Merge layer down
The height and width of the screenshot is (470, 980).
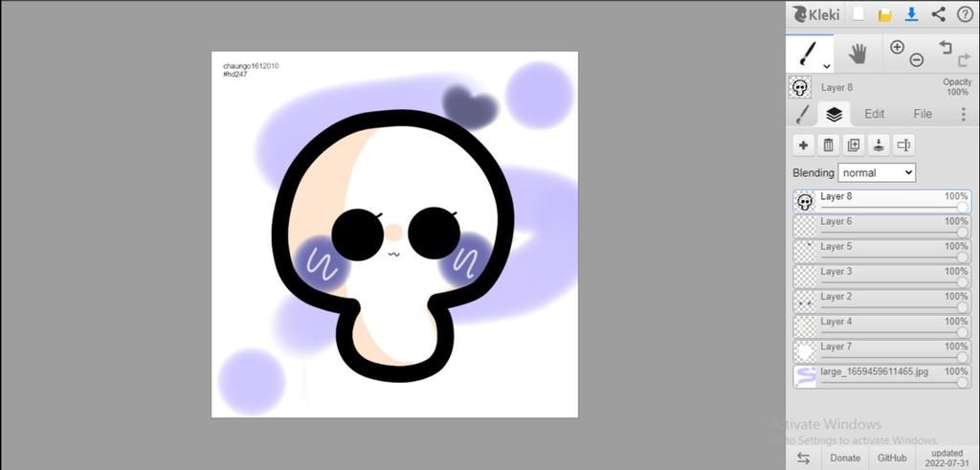coord(879,145)
